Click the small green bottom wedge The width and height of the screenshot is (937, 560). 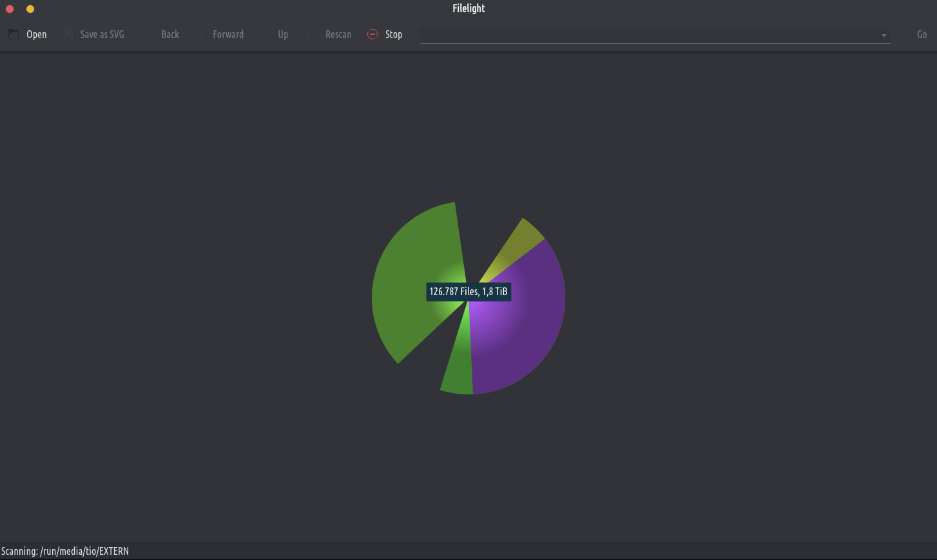coord(458,374)
